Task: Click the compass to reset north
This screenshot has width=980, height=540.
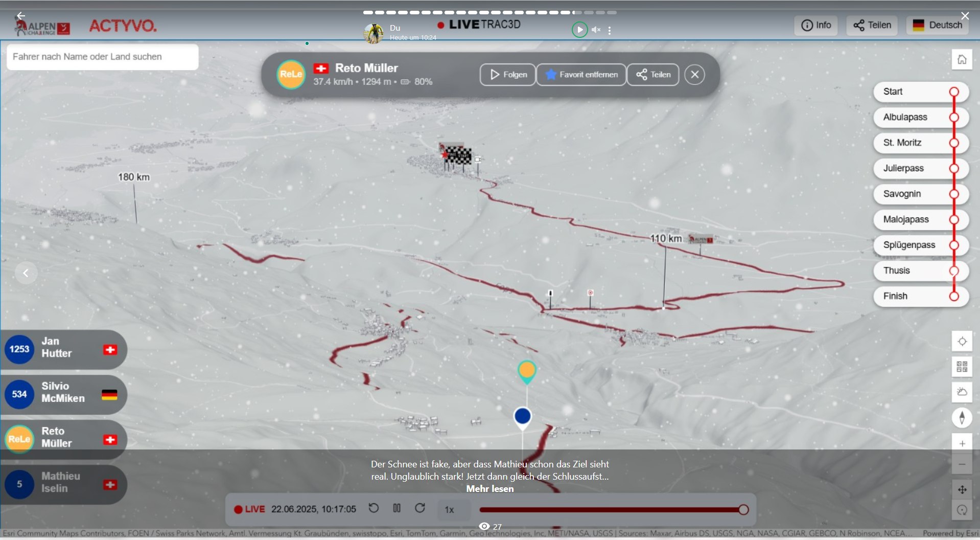Action: coord(962,418)
